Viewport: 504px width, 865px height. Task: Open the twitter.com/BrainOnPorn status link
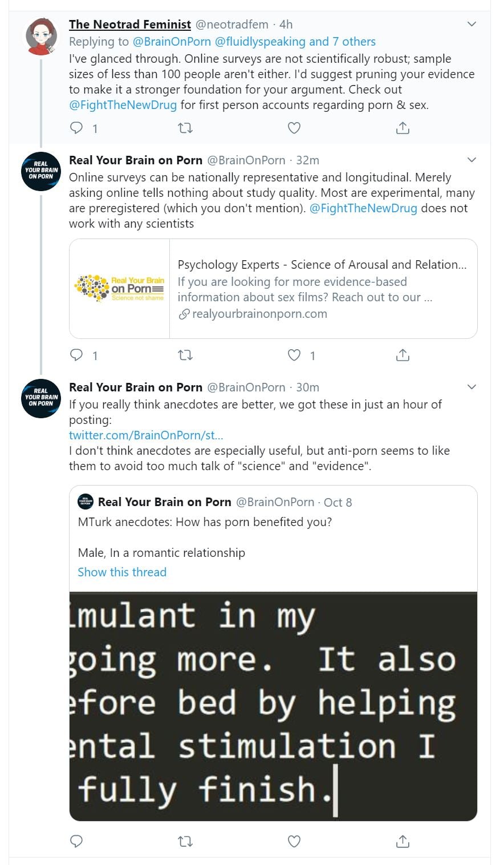click(x=146, y=435)
